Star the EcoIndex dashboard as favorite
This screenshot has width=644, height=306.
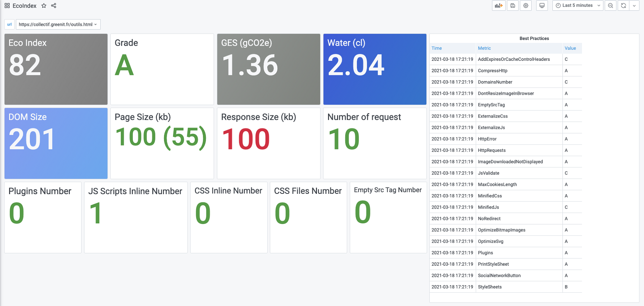click(x=44, y=6)
